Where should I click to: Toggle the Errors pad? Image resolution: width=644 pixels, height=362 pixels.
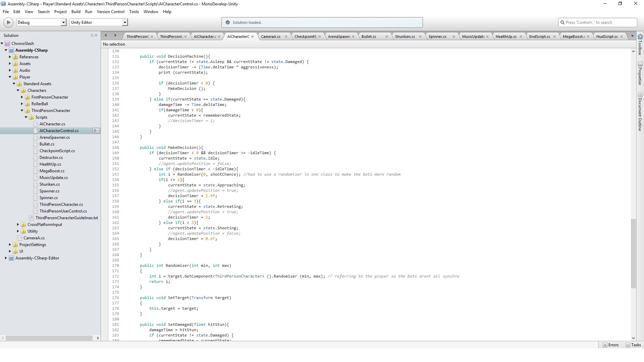tap(610, 345)
